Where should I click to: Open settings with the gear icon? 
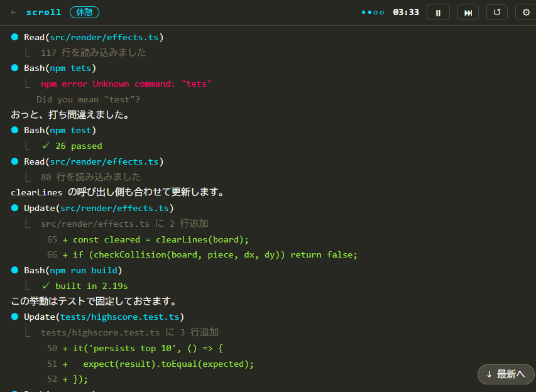(526, 13)
